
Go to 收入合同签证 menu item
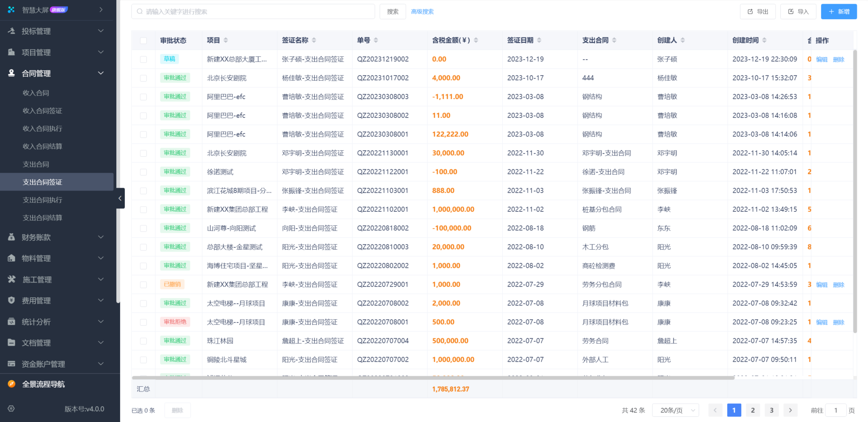pyautogui.click(x=43, y=111)
